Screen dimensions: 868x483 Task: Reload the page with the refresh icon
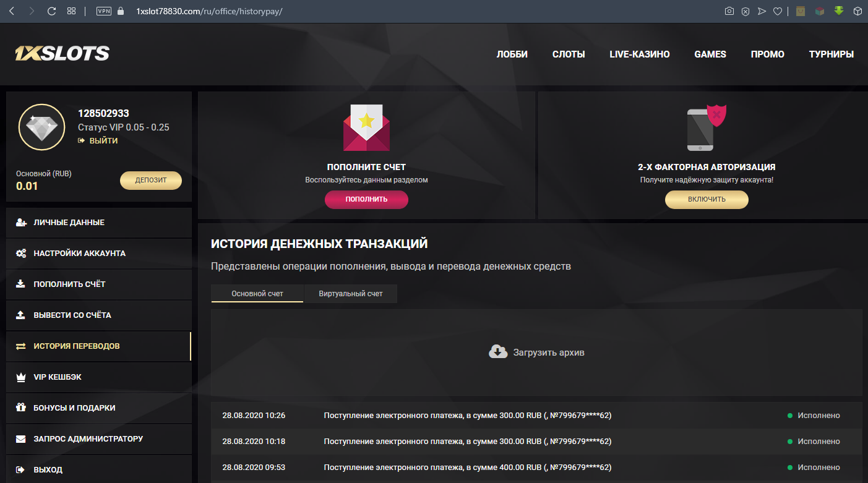[x=52, y=11]
